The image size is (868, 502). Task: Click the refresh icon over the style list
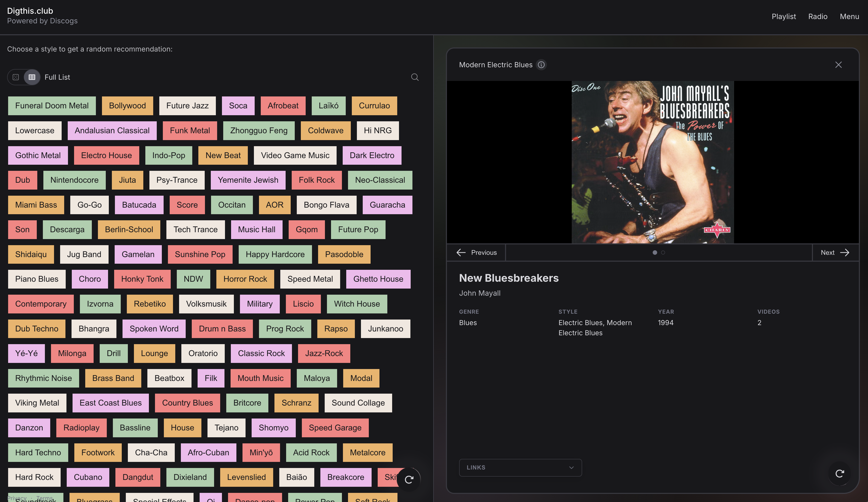pos(409,479)
